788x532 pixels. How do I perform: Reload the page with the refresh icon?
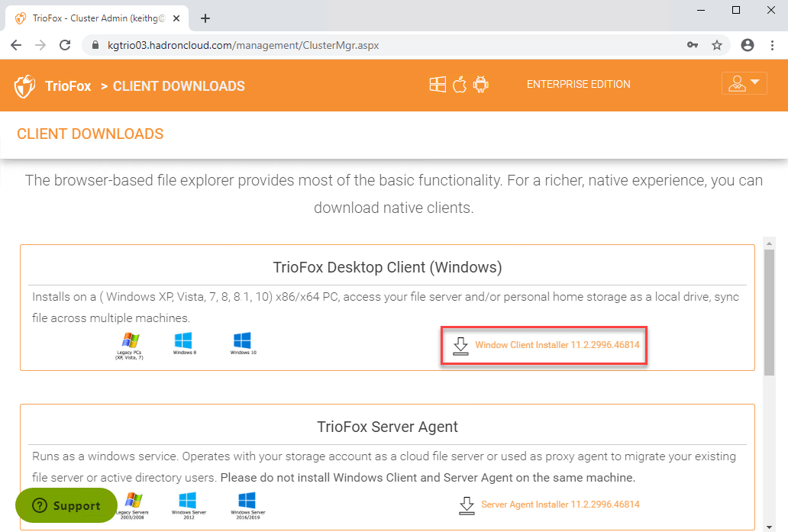[x=65, y=45]
